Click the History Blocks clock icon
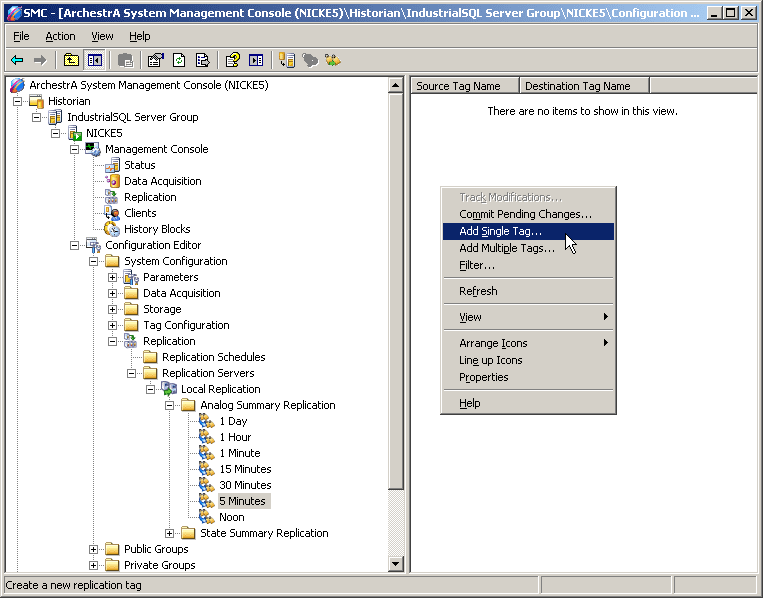The image size is (763, 598). coord(112,230)
